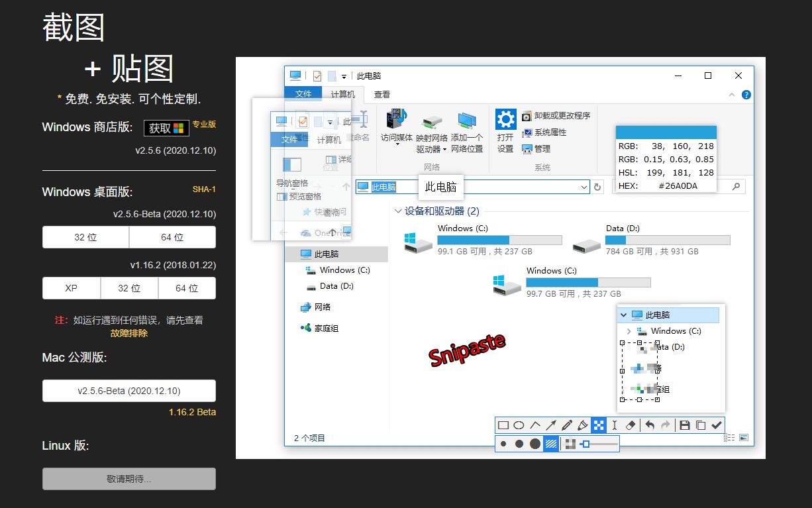Choose the largest brush size dot
Viewport: 812px width, 508px height.
pos(535,444)
